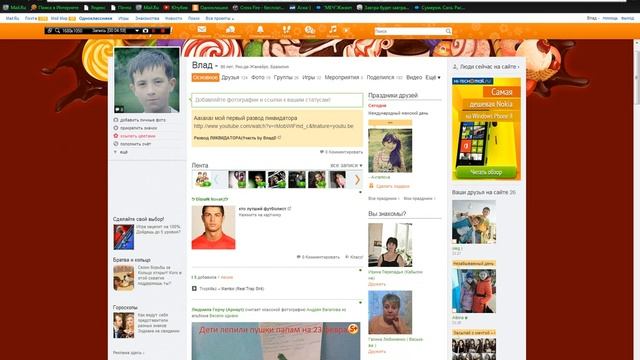
Task: Open options arrow on music post
Action: (360, 270)
